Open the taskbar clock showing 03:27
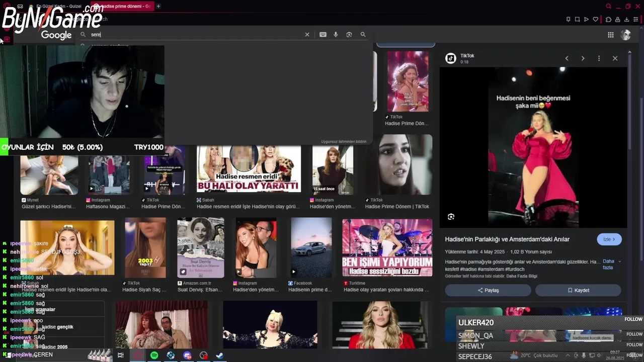The height and width of the screenshot is (362, 644). click(615, 355)
